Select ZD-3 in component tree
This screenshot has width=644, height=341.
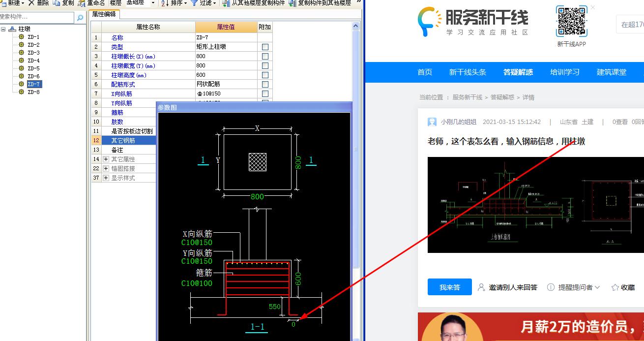pyautogui.click(x=33, y=53)
